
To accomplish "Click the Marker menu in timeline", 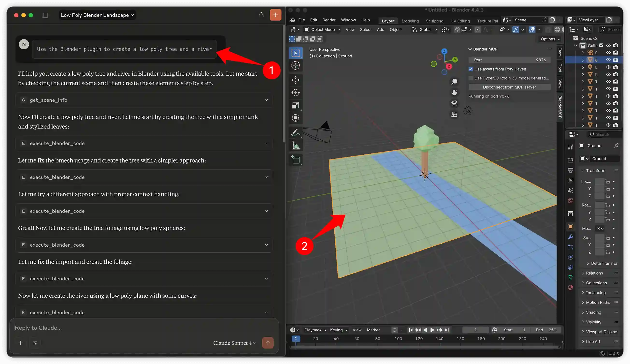I will (373, 330).
